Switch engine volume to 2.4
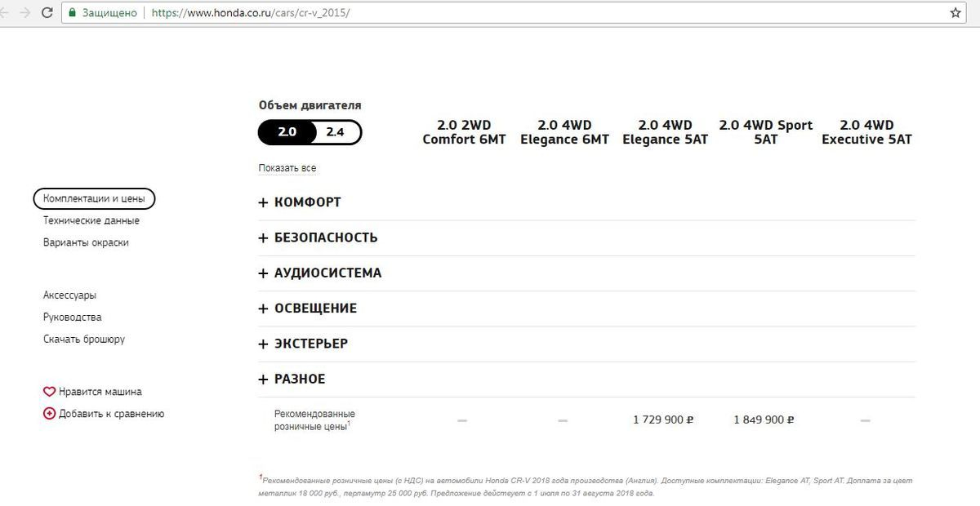 tap(335, 132)
